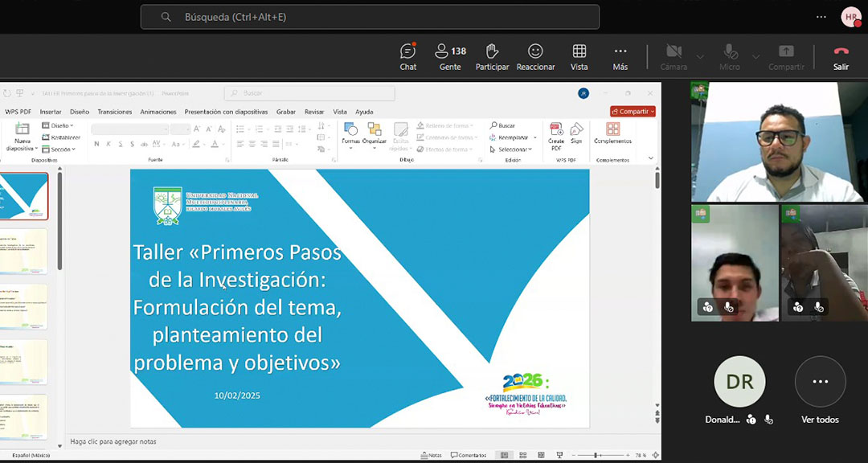868x463 pixels.
Task: Toggle the Micro microphone mute
Action: [730, 56]
